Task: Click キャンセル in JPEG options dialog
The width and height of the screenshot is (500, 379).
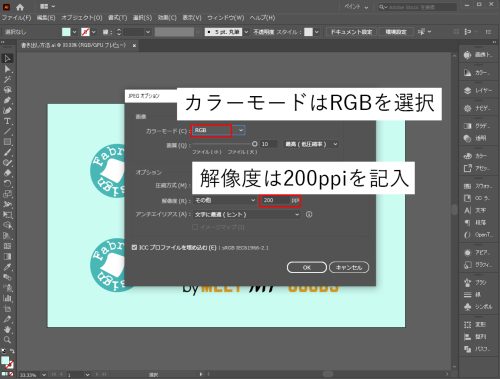Action: (349, 267)
